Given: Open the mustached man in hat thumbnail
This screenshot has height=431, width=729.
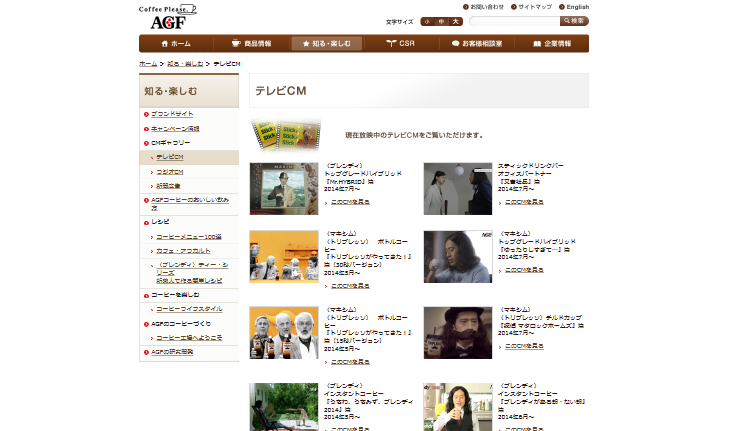Looking at the screenshot, I should (458, 333).
